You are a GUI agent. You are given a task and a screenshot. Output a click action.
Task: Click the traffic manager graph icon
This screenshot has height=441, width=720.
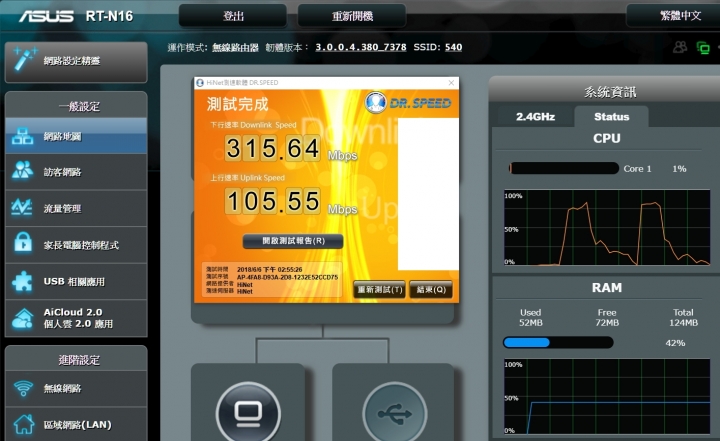click(22, 208)
